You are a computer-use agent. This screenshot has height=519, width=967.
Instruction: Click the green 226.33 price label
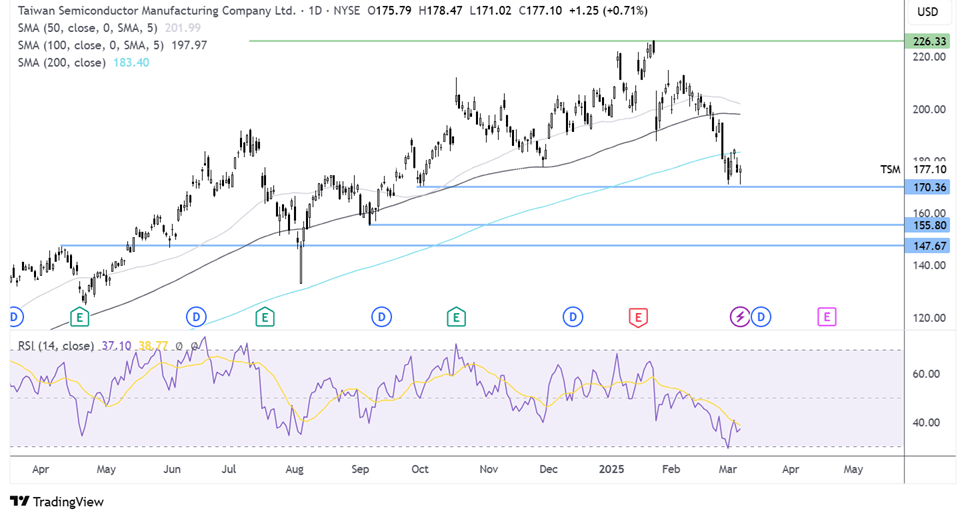pyautogui.click(x=929, y=41)
